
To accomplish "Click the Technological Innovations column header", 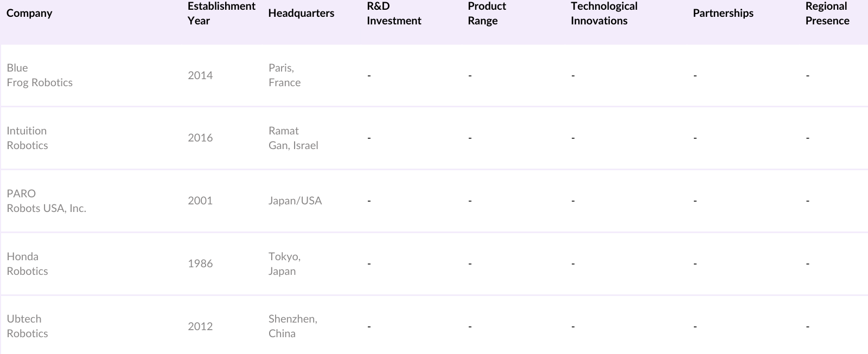I will [x=604, y=14].
